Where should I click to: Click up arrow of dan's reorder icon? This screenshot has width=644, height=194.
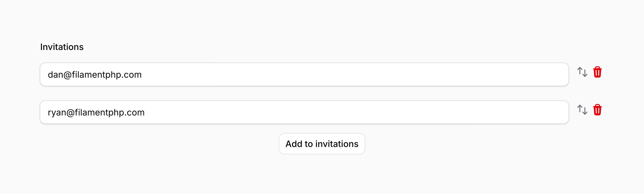point(580,71)
